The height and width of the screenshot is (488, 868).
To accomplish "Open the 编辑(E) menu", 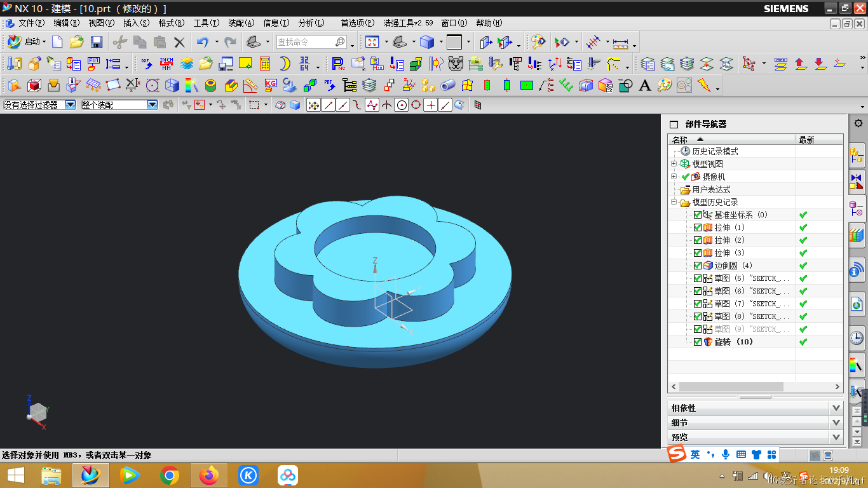I will point(67,23).
